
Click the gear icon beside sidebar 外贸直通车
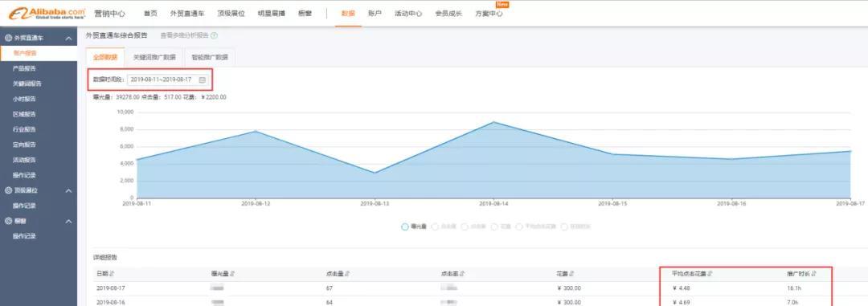(8, 39)
